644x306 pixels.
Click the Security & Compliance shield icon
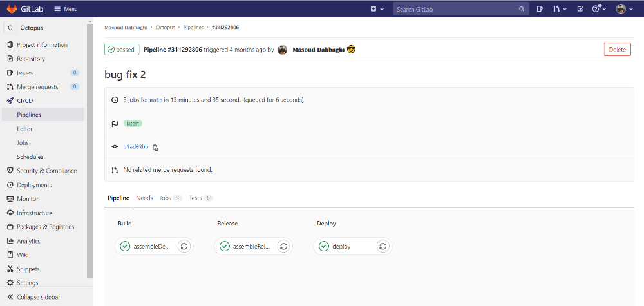click(x=10, y=171)
